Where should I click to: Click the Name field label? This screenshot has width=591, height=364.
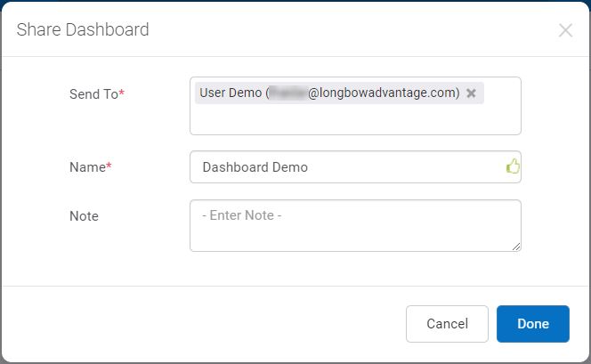pyautogui.click(x=87, y=166)
